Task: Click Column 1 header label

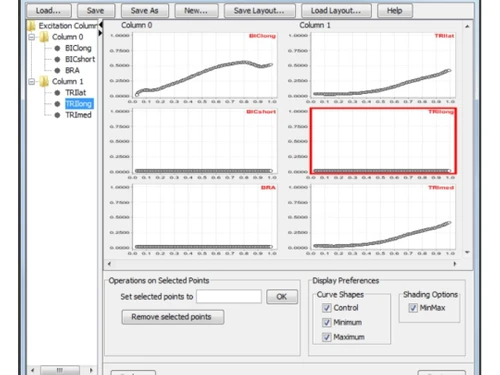Action: (x=315, y=25)
